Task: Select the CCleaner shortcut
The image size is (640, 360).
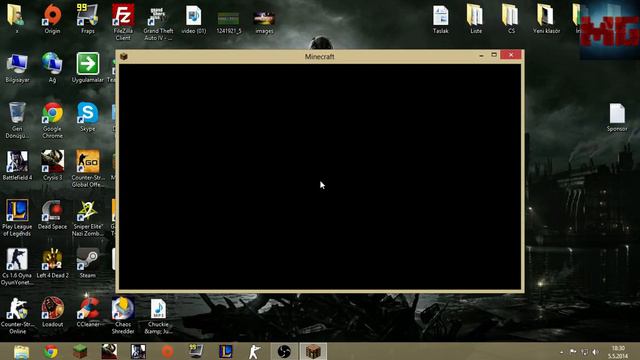Action: (x=87, y=313)
